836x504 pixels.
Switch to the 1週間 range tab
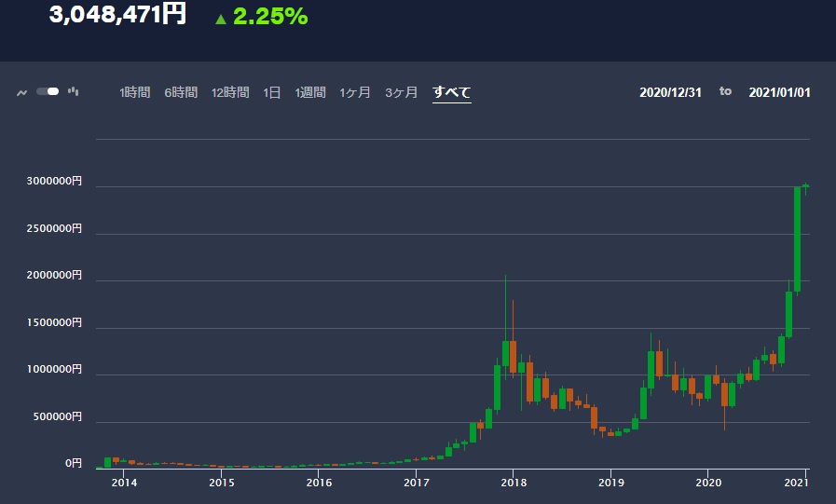[310, 93]
